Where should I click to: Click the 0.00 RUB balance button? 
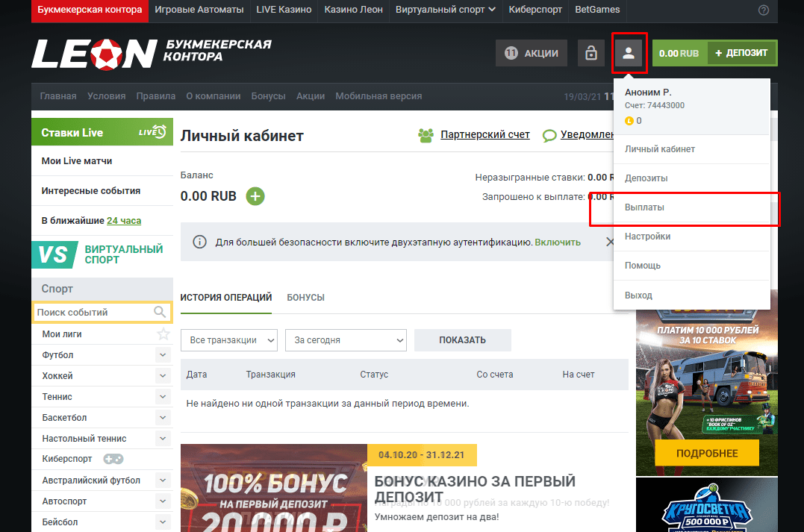(679, 53)
